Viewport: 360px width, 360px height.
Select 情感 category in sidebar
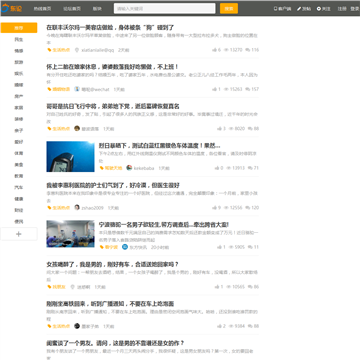(x=19, y=51)
